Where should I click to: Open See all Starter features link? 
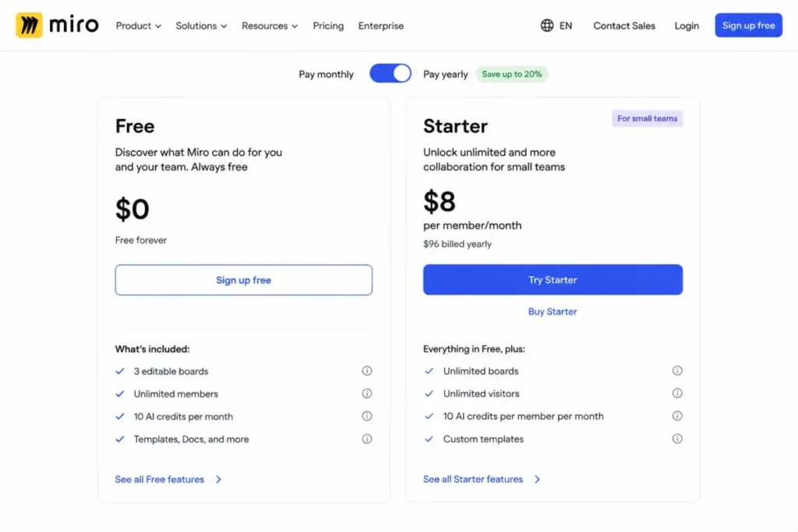click(482, 479)
